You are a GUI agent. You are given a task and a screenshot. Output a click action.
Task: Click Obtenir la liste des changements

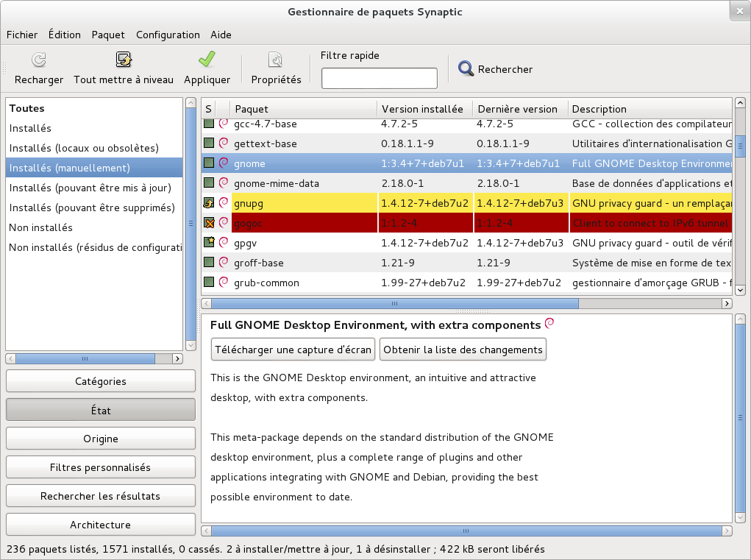point(463,349)
